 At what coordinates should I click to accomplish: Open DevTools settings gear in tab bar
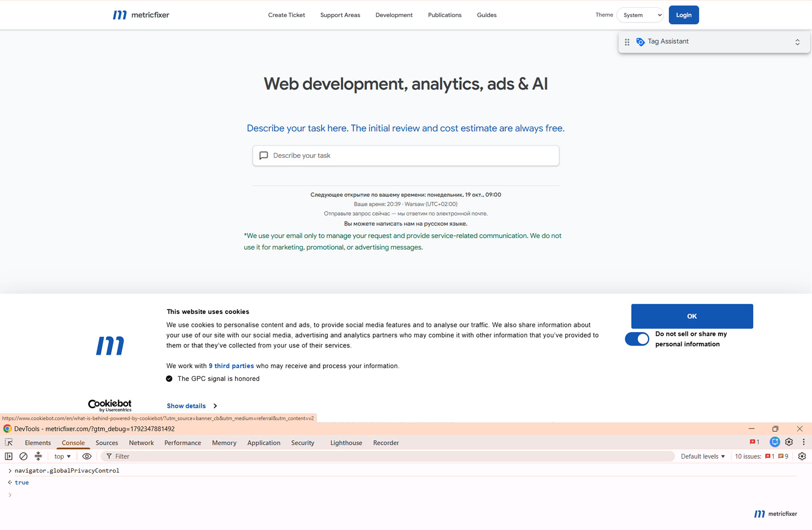pyautogui.click(x=789, y=442)
